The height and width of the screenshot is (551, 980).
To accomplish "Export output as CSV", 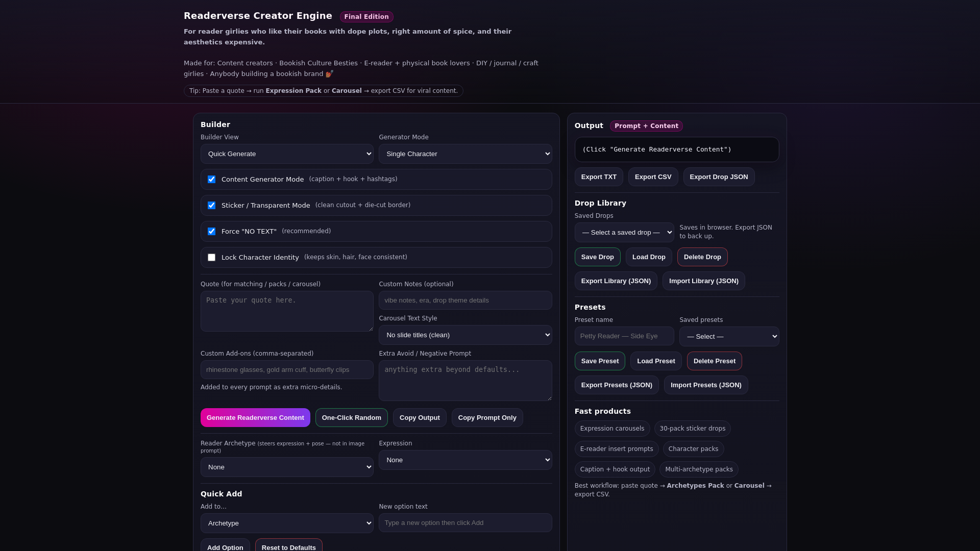I will [x=653, y=177].
